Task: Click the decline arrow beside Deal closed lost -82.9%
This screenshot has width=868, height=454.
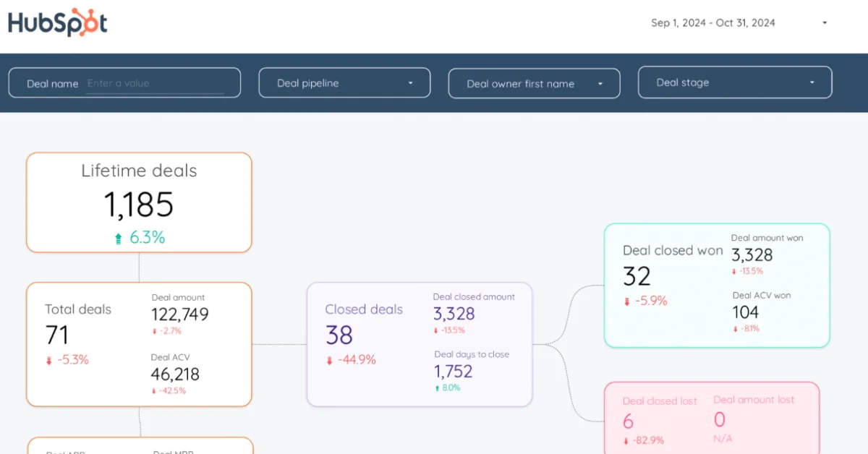Action: [x=625, y=440]
